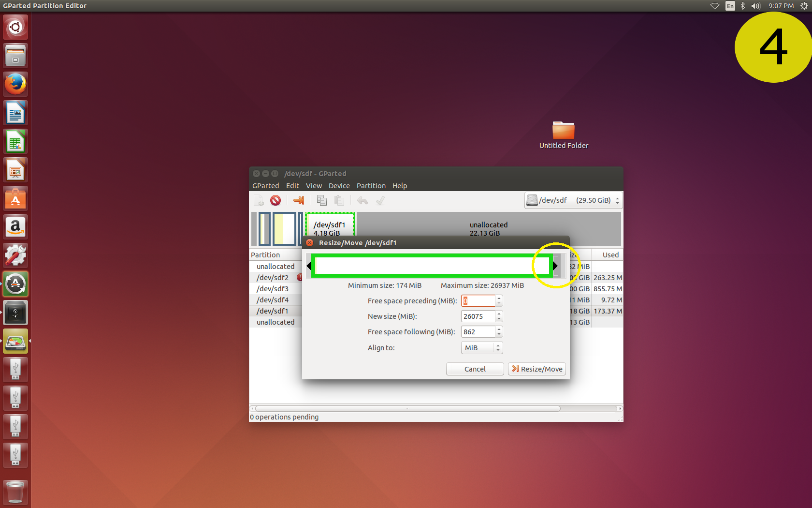The width and height of the screenshot is (812, 508).
Task: Open the GParted menu
Action: (265, 186)
